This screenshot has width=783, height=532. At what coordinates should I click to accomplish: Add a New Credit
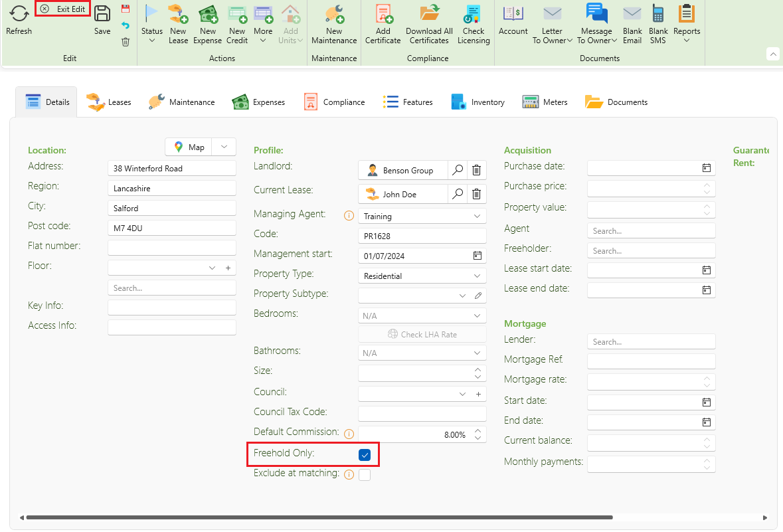(x=237, y=24)
